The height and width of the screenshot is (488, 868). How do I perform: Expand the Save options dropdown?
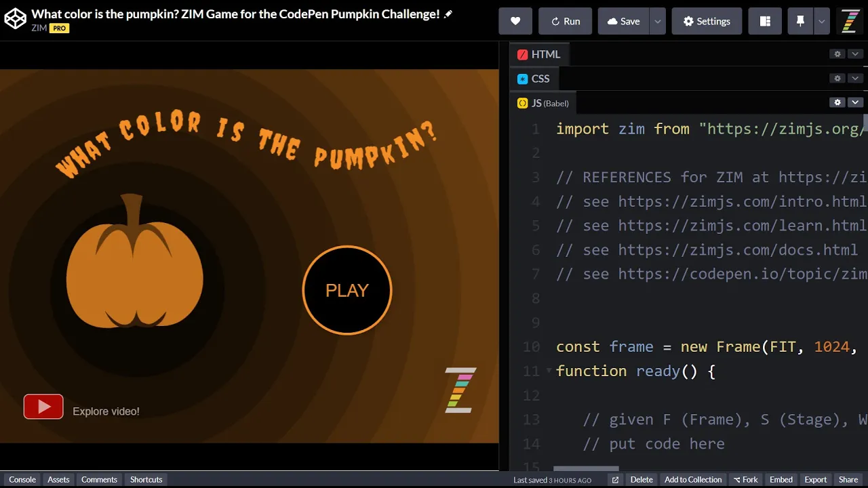click(657, 21)
